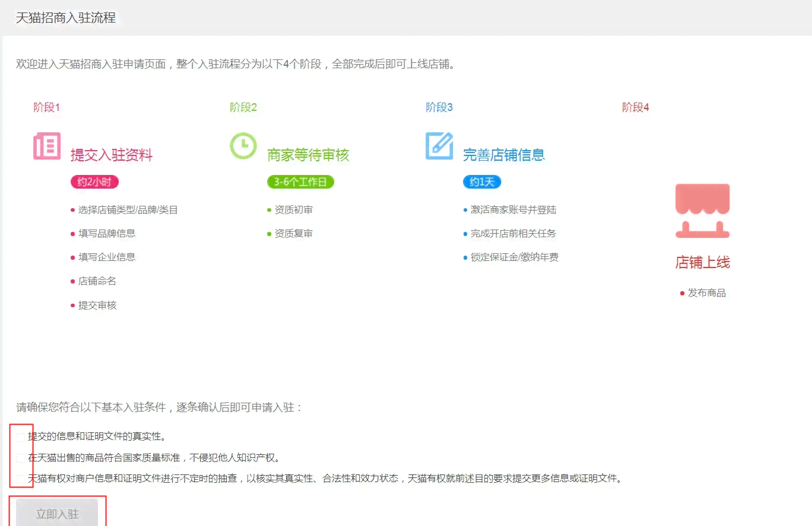Click the 资质初审 item
The height and width of the screenshot is (526, 812).
pos(294,210)
